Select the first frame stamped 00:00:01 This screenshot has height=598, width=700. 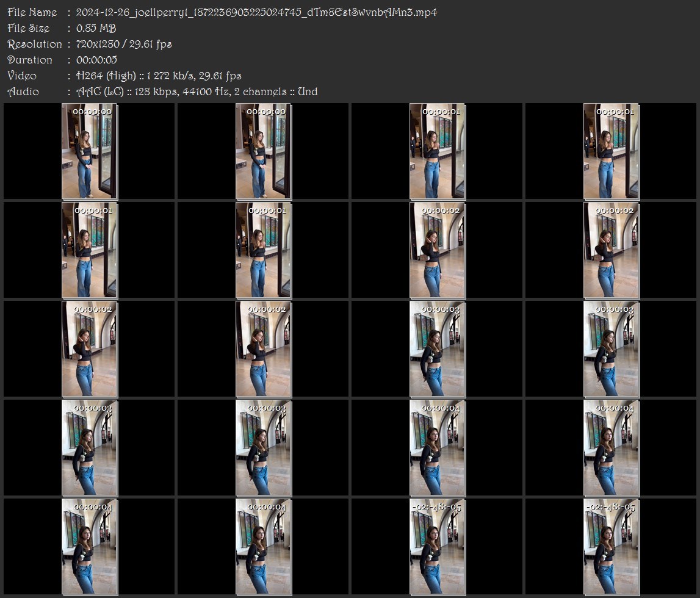coord(438,151)
